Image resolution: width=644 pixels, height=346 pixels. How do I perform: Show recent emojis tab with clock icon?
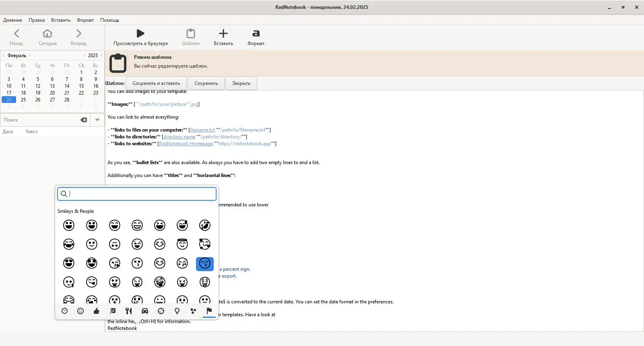64,311
